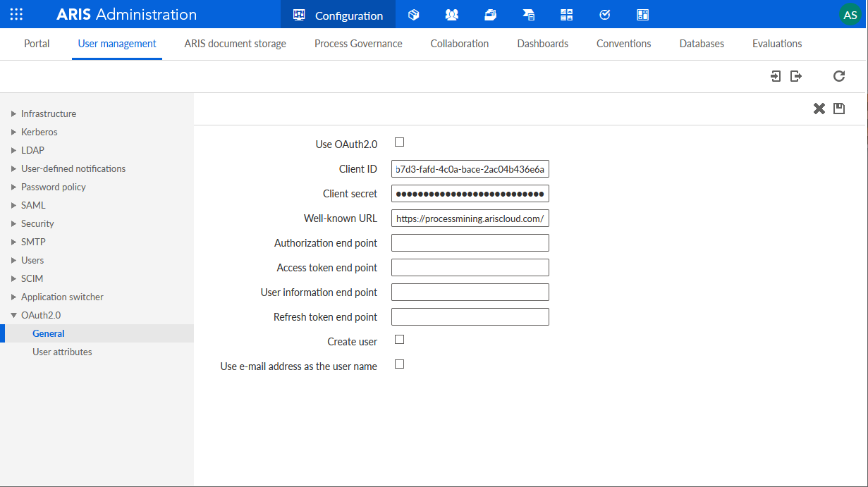Click the User information end point field

tap(470, 292)
